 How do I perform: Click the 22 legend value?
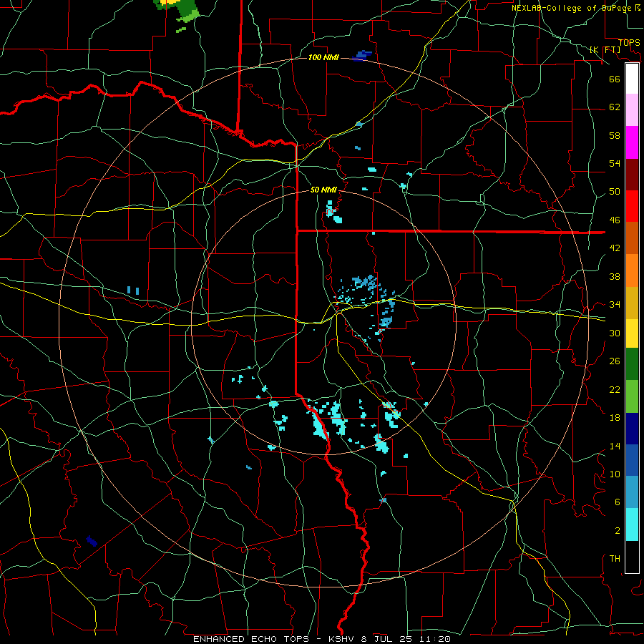[x=615, y=389]
